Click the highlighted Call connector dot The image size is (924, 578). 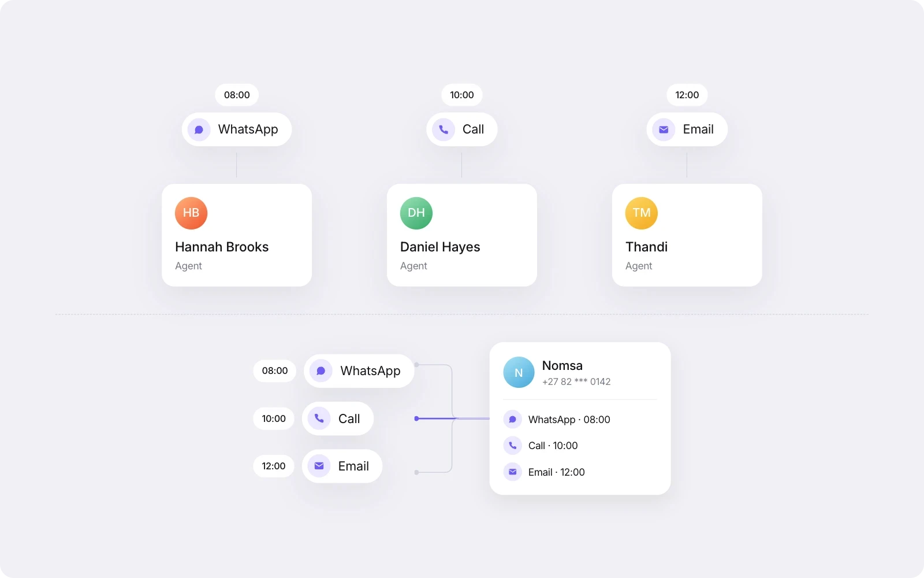416,418
